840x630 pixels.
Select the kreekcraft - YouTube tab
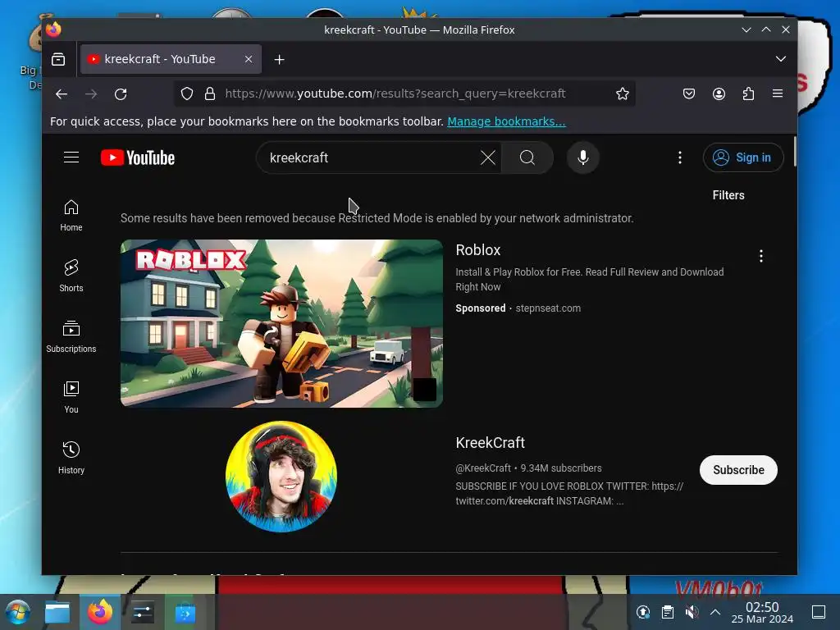coord(171,59)
